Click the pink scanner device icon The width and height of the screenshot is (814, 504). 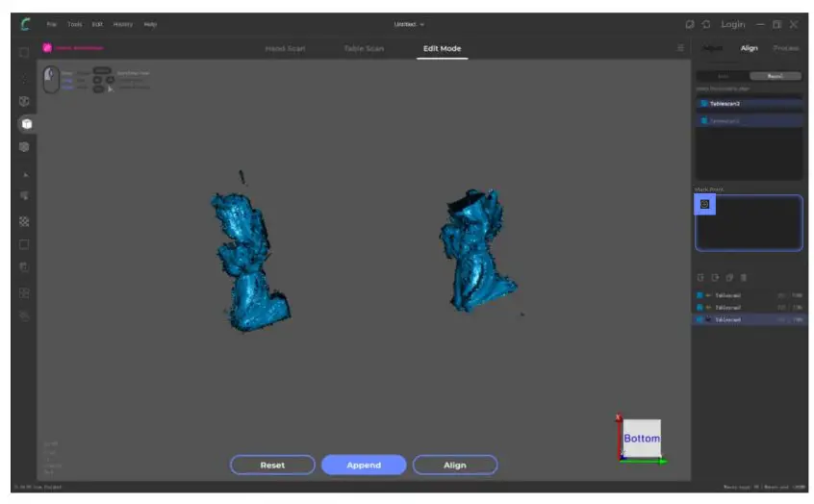pos(47,48)
